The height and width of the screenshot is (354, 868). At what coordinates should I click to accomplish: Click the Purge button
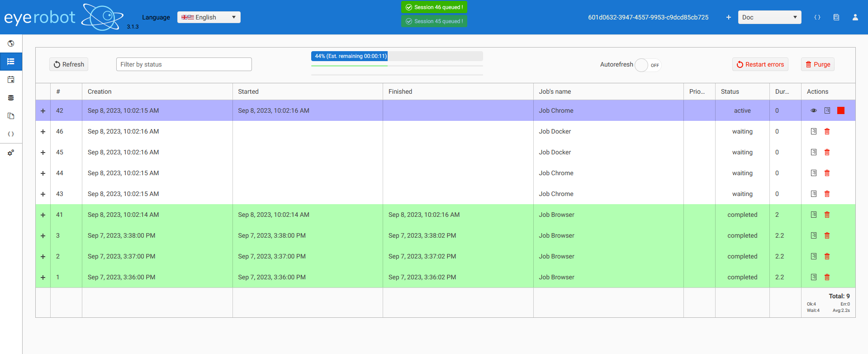pos(818,64)
